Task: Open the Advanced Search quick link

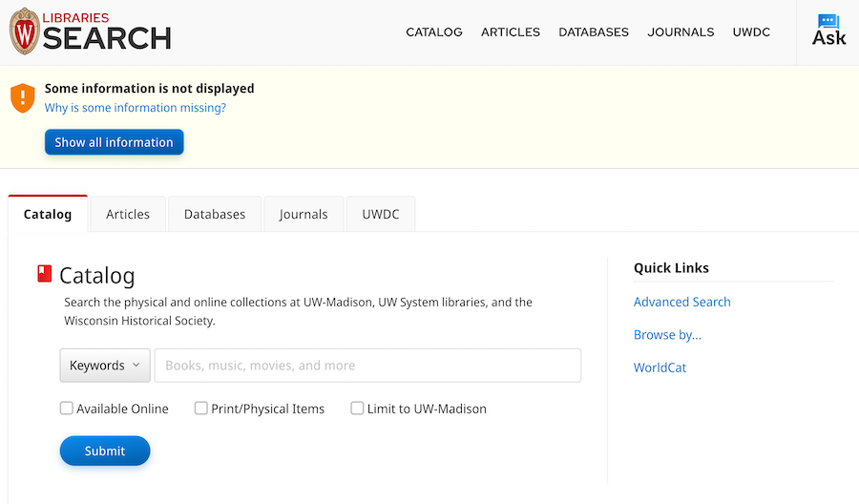Action: [682, 302]
